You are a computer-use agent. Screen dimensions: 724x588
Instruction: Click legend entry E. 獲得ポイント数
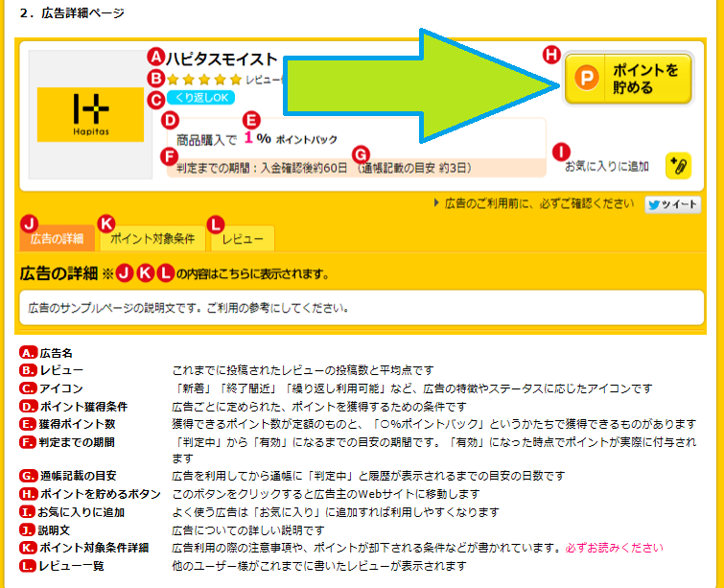pos(67,424)
